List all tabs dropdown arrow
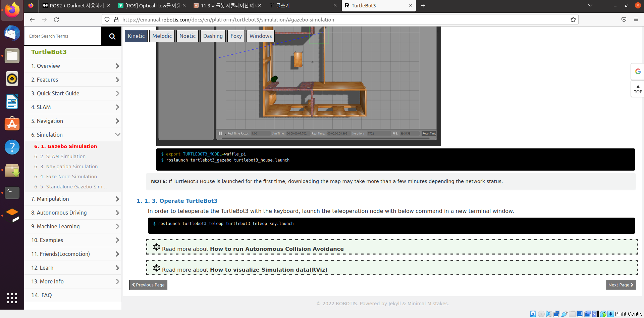This screenshot has height=318, width=644. (x=590, y=6)
